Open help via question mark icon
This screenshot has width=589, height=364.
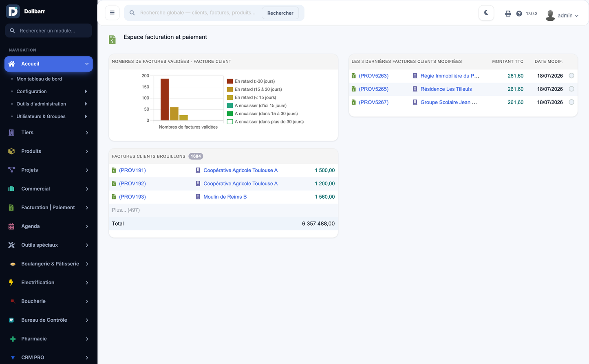(x=519, y=13)
